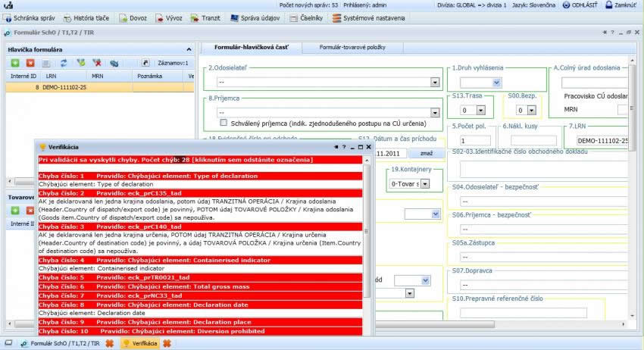This screenshot has width=644, height=350.
Task: Switch to Formulár-tovarové položky tab
Action: 352,47
